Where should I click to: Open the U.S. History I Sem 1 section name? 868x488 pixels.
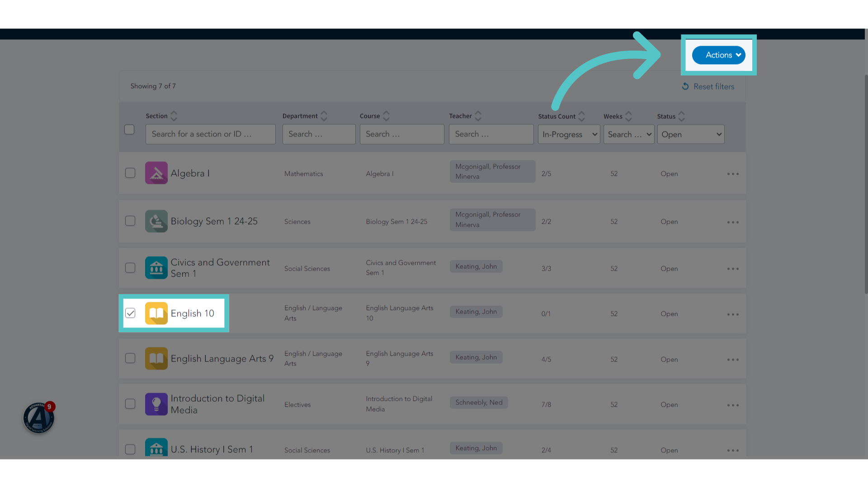pos(212,450)
